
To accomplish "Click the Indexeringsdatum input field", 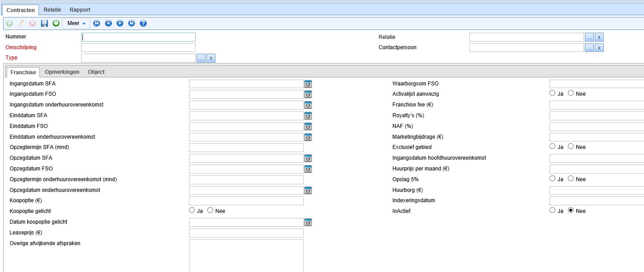I will click(597, 201).
